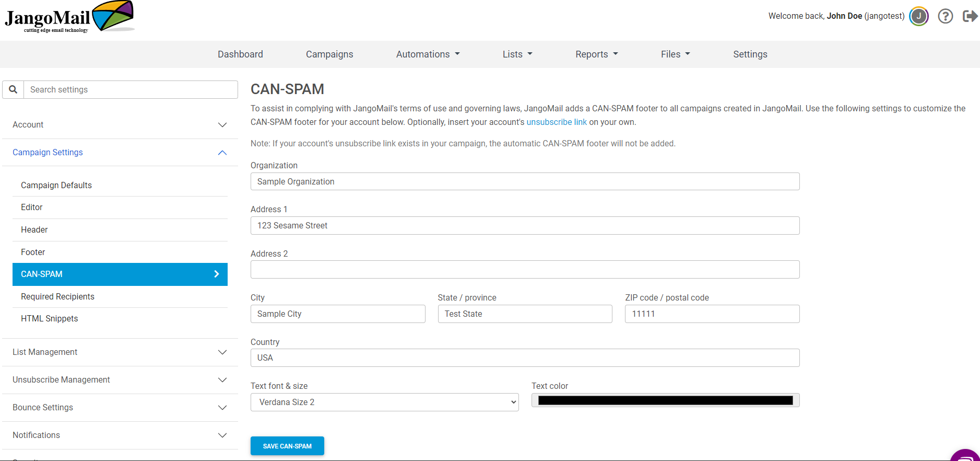Image resolution: width=980 pixels, height=461 pixels.
Task: Select Required Recipients in sidebar
Action: pos(57,297)
